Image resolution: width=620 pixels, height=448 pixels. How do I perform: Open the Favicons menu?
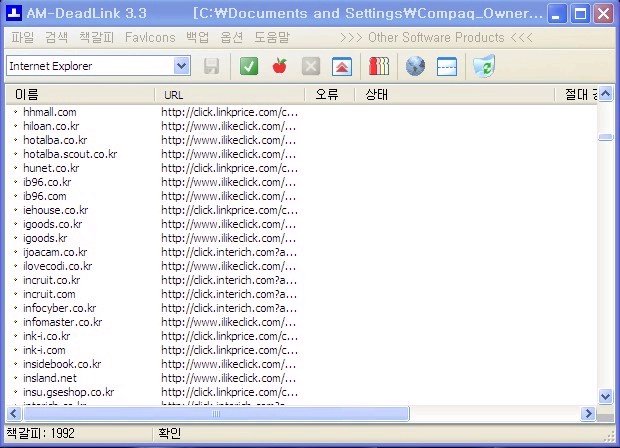150,38
